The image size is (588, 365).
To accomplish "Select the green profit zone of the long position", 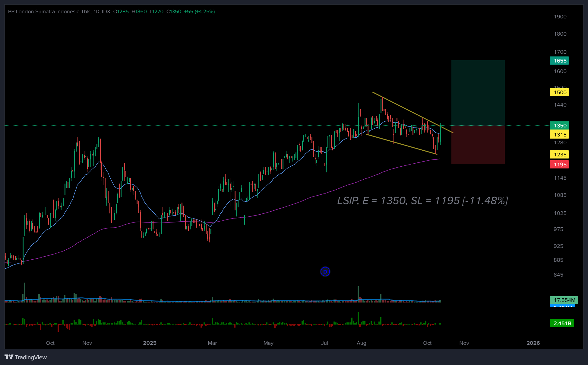I will 478,93.
